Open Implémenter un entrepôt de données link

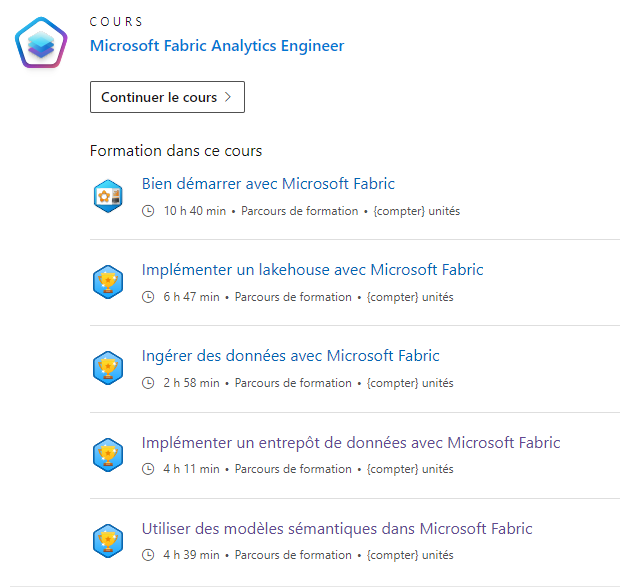pyautogui.click(x=351, y=442)
